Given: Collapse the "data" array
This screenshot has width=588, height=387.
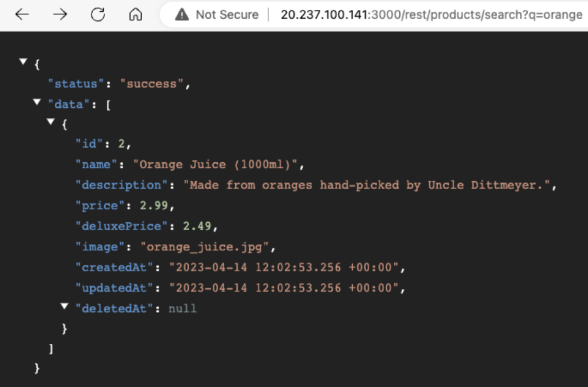Looking at the screenshot, I should [x=37, y=103].
